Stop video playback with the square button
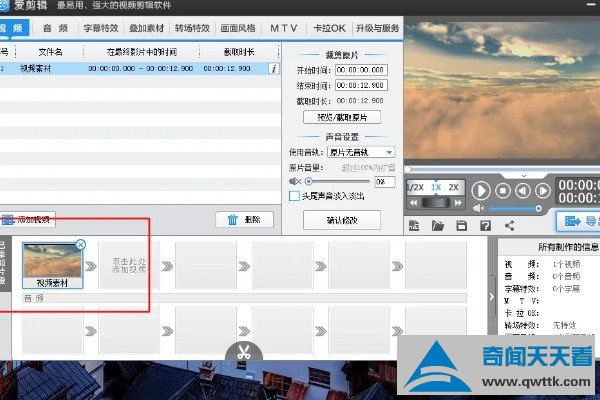The height and width of the screenshot is (400, 600). click(503, 190)
